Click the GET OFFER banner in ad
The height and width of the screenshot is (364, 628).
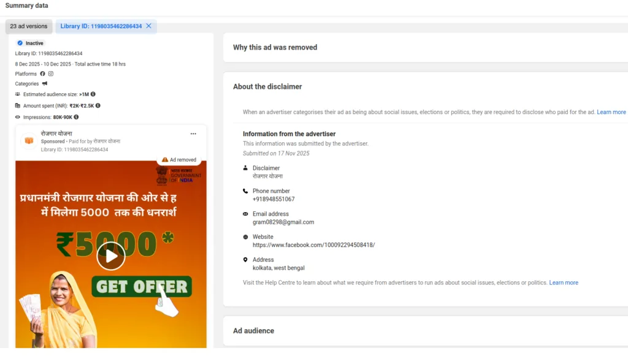[142, 286]
